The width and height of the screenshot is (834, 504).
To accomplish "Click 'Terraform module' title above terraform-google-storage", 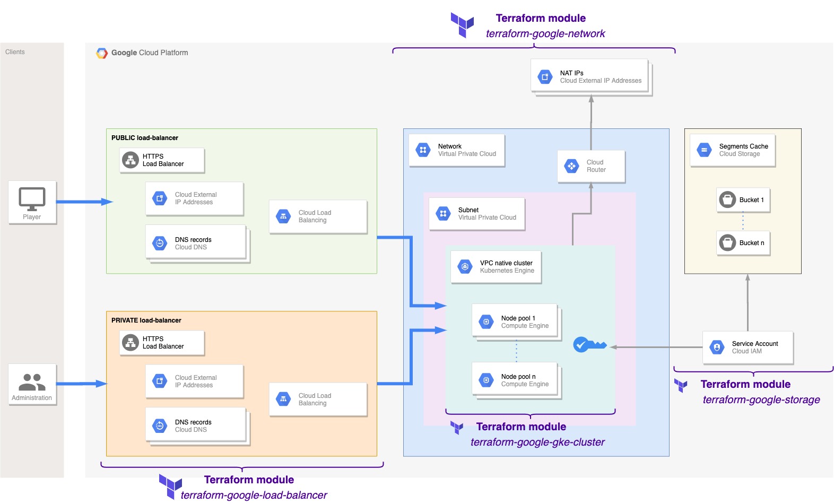I will coord(745,384).
